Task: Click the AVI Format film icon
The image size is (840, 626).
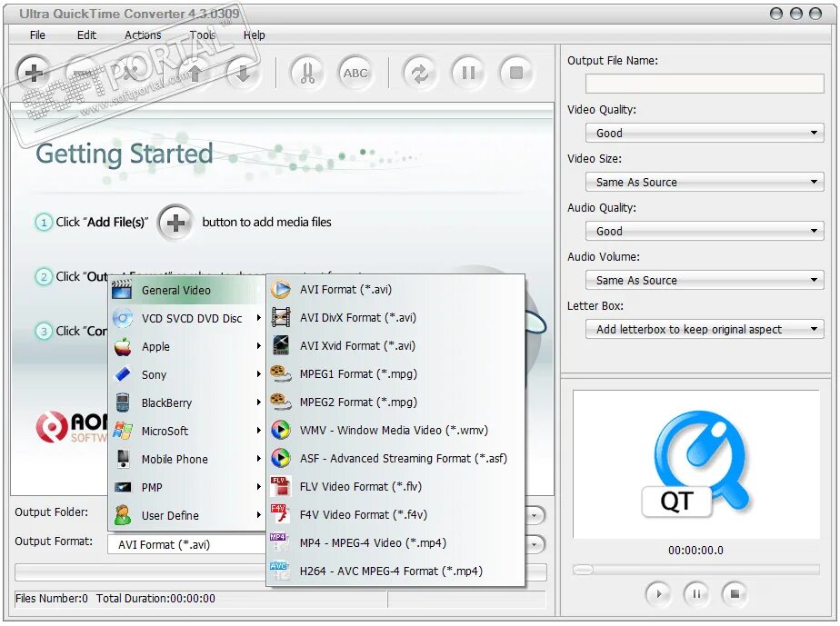Action: (x=281, y=289)
